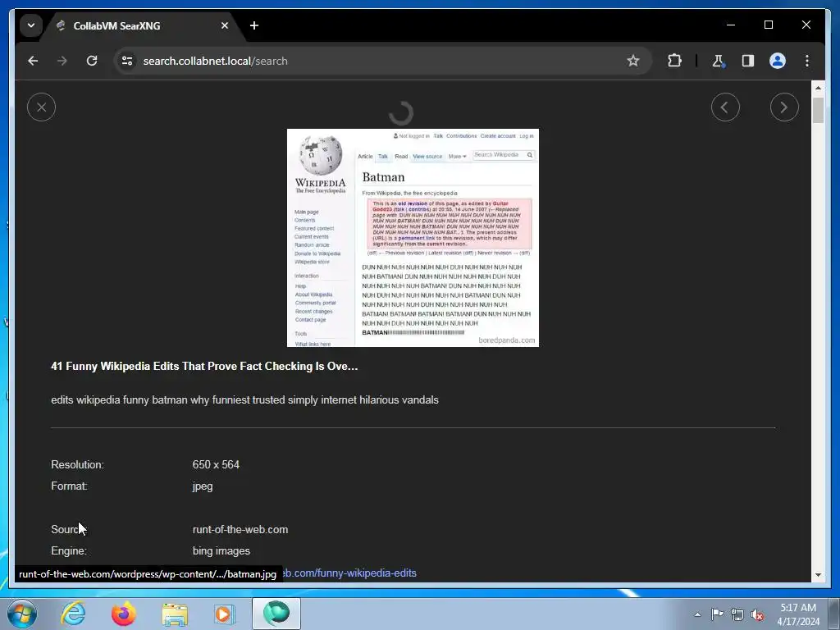The width and height of the screenshot is (840, 630).
Task: Click the active browser taskbar button
Action: click(x=276, y=614)
